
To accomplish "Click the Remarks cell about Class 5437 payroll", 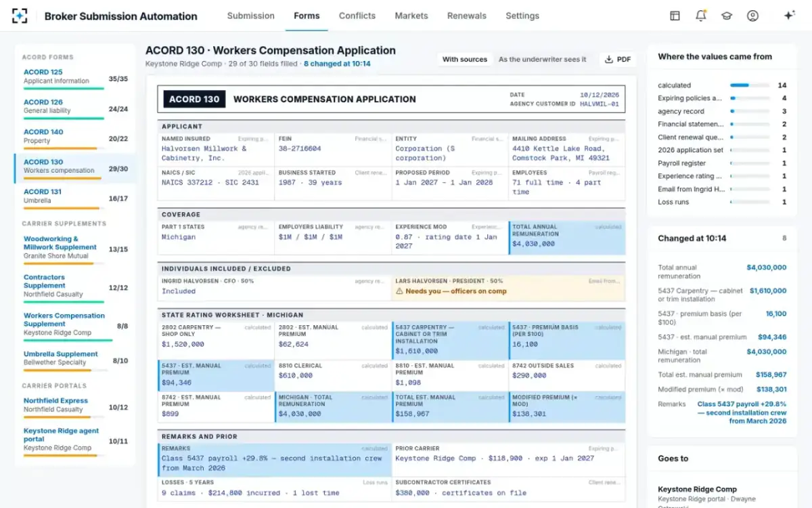I will pyautogui.click(x=274, y=460).
